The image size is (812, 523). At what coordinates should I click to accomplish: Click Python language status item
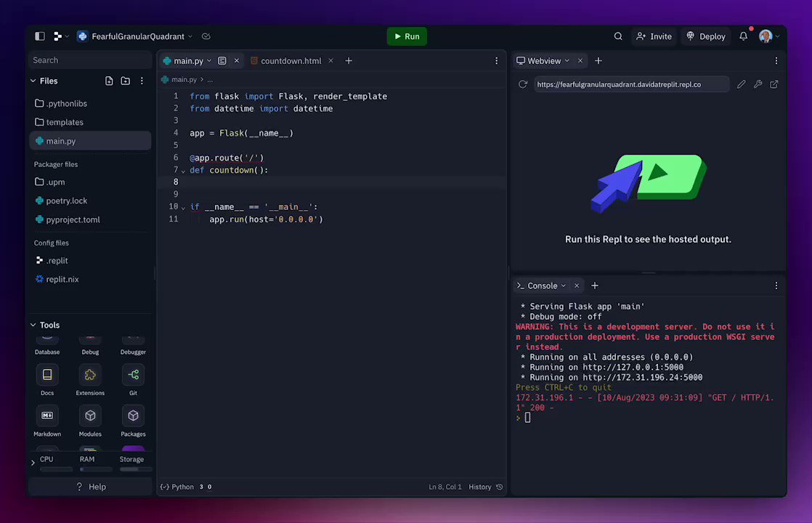(177, 487)
